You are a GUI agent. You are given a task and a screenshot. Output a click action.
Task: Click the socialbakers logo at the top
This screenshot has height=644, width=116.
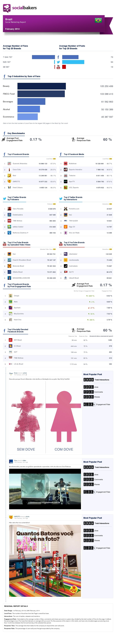coord(20,8)
